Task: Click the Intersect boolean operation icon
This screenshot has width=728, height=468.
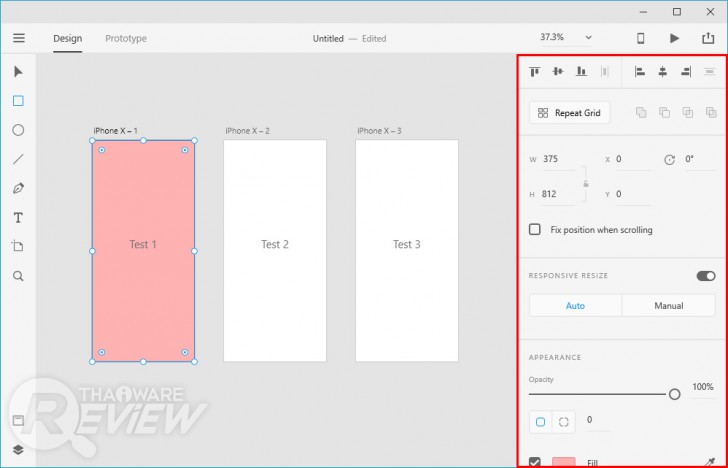Action: point(688,112)
